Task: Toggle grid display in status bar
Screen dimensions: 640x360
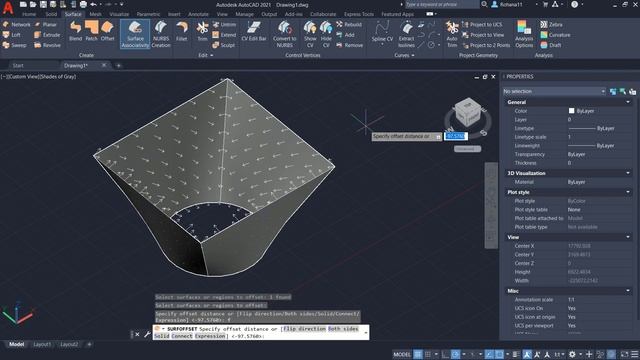Action: [x=418, y=354]
